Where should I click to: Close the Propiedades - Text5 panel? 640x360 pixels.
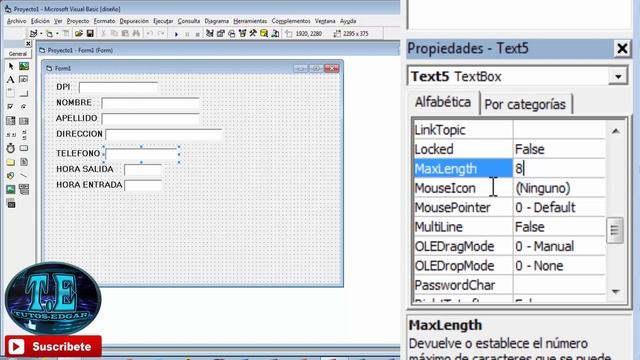click(x=622, y=49)
